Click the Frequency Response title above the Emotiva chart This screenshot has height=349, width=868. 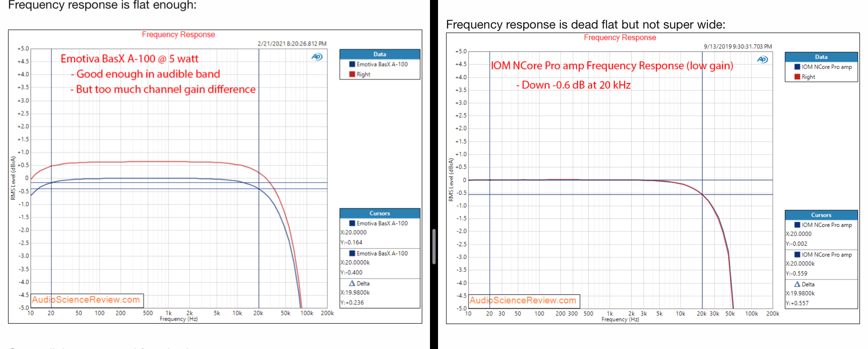178,35
